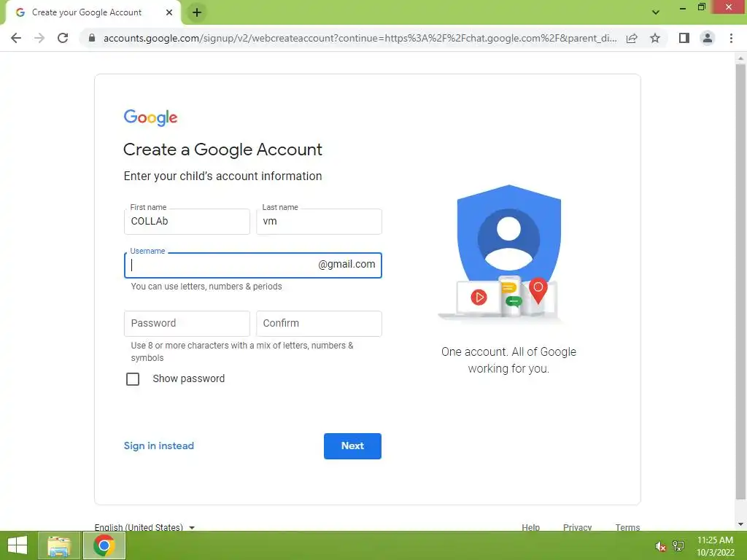
Task: Click the muted volume tray icon
Action: click(660, 546)
